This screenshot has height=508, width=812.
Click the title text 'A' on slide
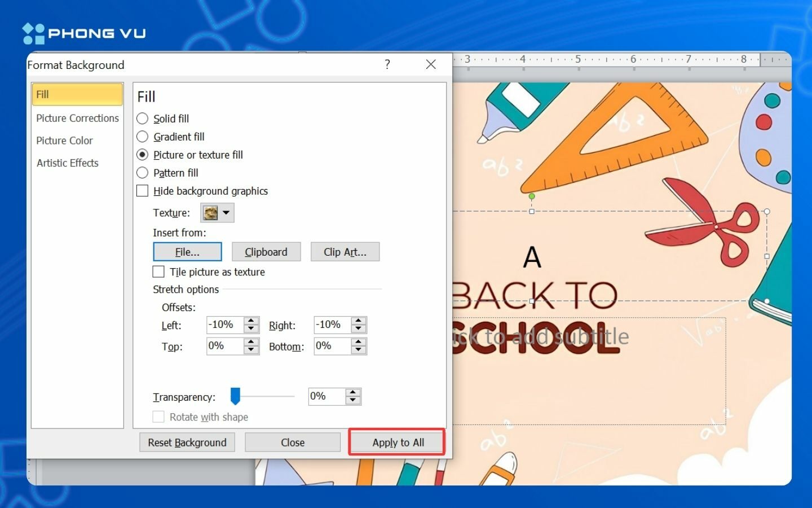pyautogui.click(x=532, y=257)
